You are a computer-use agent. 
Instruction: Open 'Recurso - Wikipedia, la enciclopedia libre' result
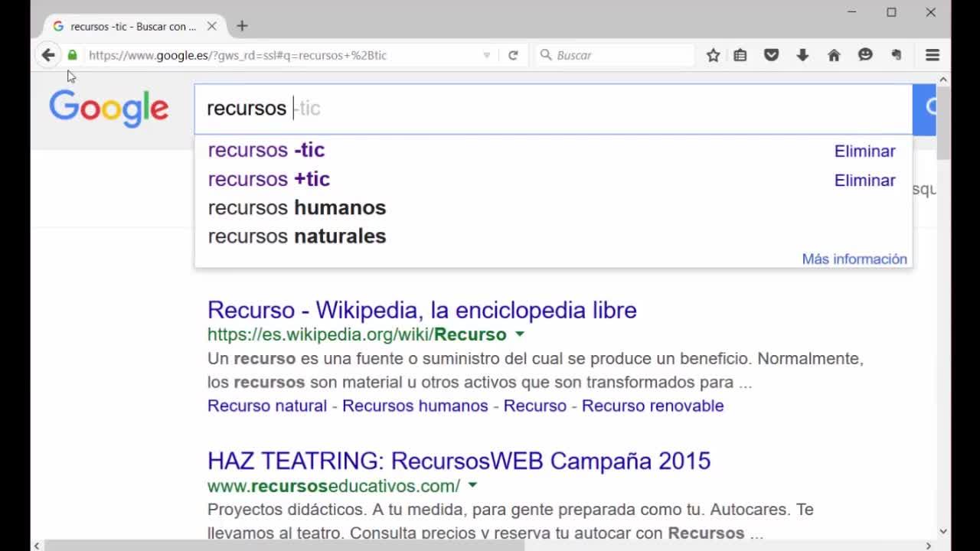click(x=422, y=310)
